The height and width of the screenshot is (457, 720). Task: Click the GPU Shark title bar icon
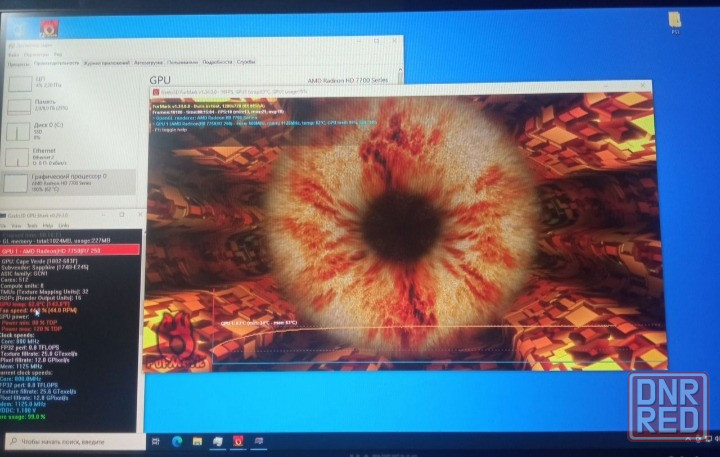[x=4, y=215]
